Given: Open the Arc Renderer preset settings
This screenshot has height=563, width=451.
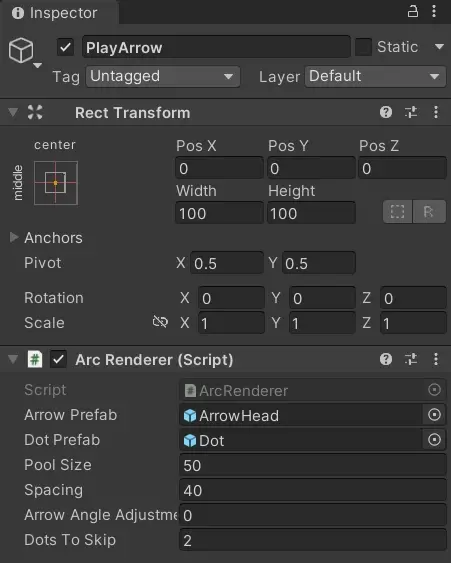Looking at the screenshot, I should 411,359.
